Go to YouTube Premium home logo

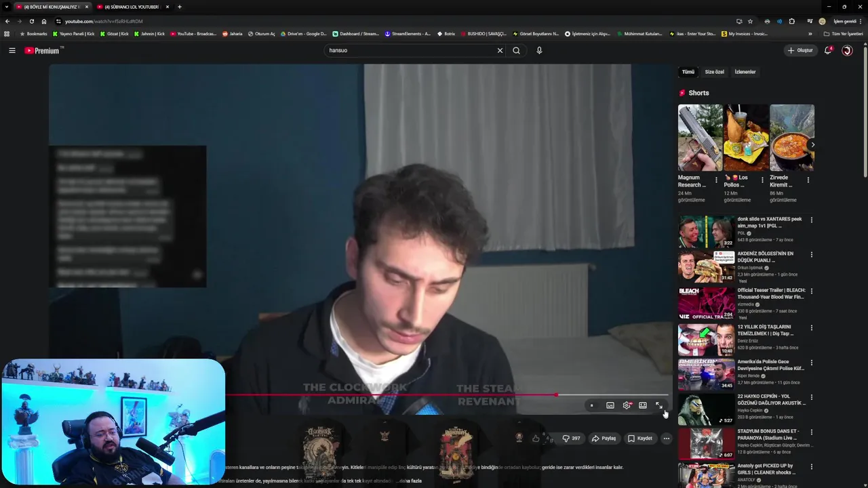click(43, 50)
